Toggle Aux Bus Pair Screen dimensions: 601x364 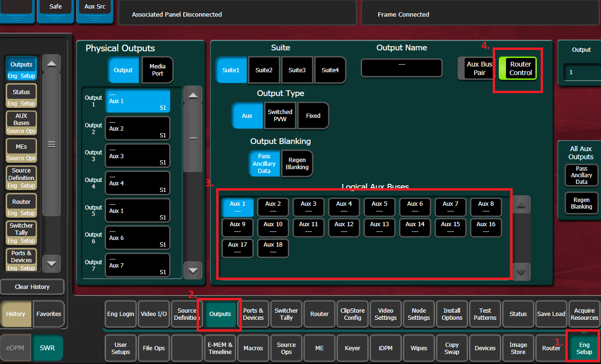(x=476, y=69)
